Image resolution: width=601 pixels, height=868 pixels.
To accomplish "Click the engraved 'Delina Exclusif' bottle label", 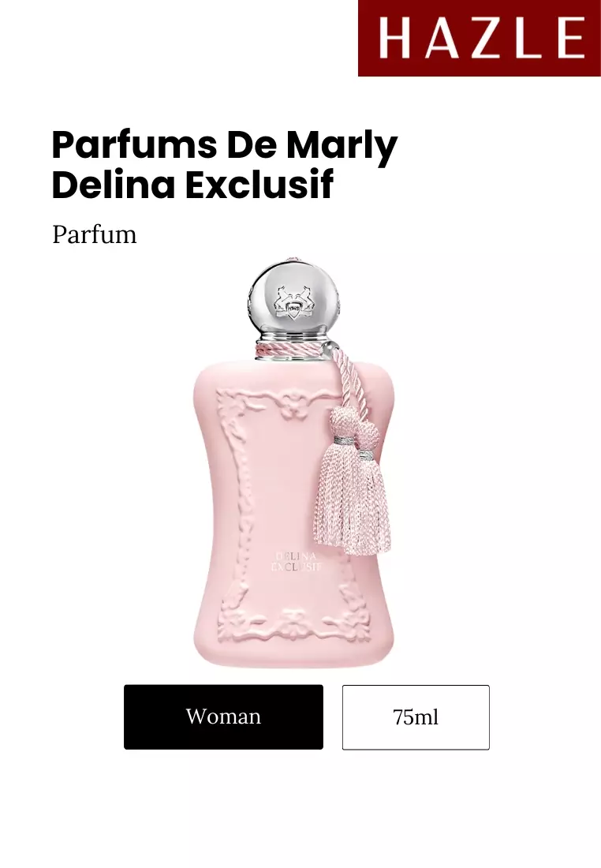I will point(297,561).
